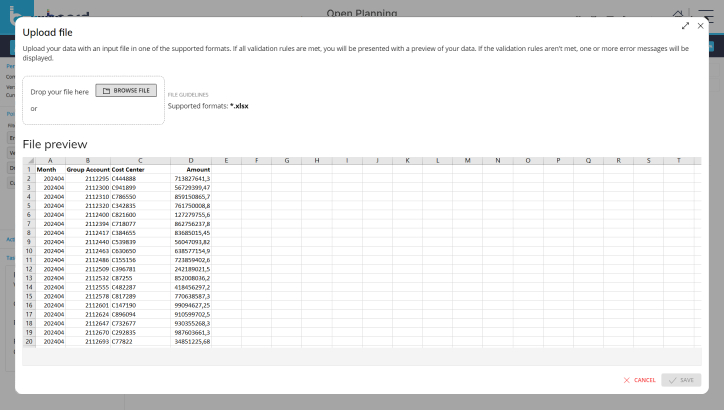Close the Upload file dialog
This screenshot has width=724, height=410.
[x=700, y=27]
